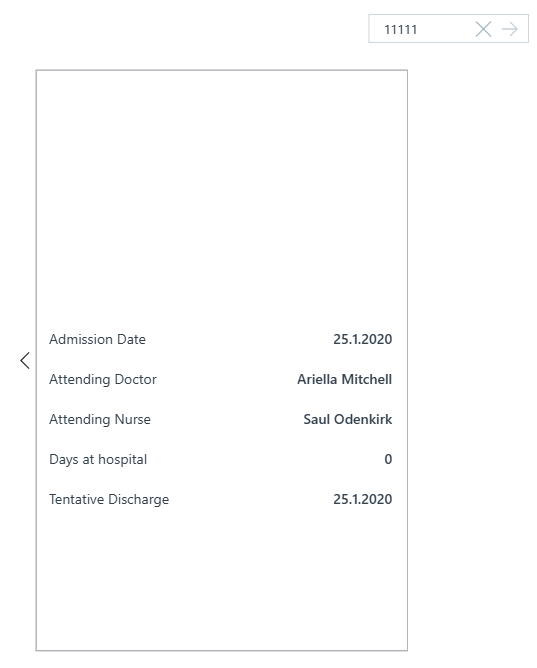Image resolution: width=537 pixels, height=668 pixels.
Task: Click the Tentative Discharge row
Action: tap(221, 499)
